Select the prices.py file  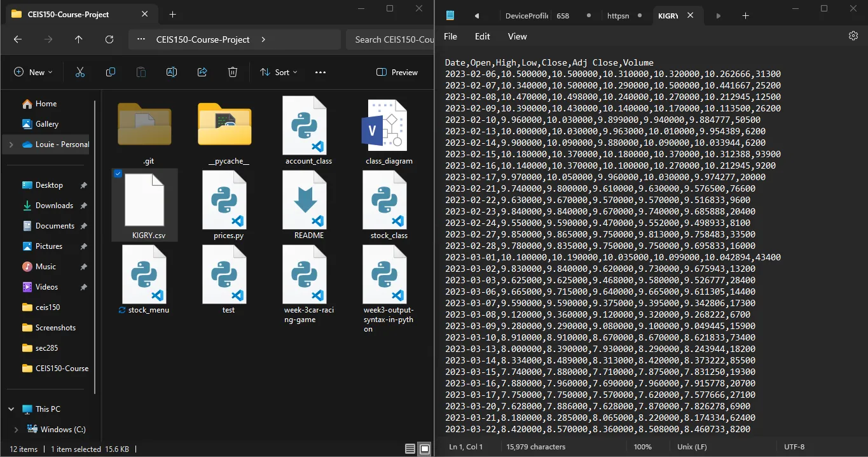tap(224, 206)
